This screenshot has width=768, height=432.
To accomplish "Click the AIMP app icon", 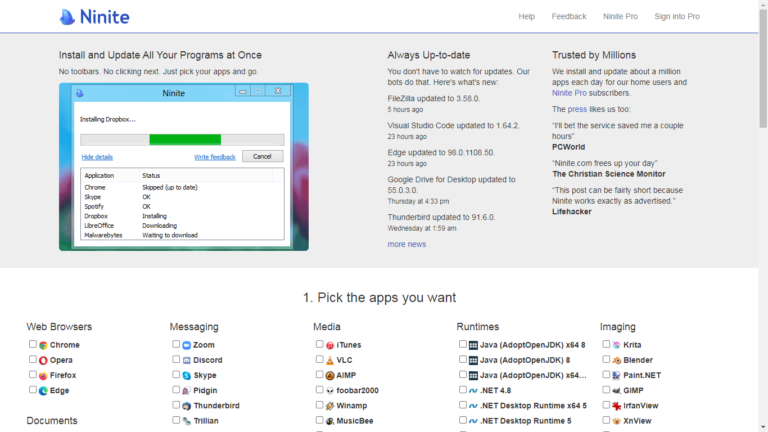I will pos(330,376).
